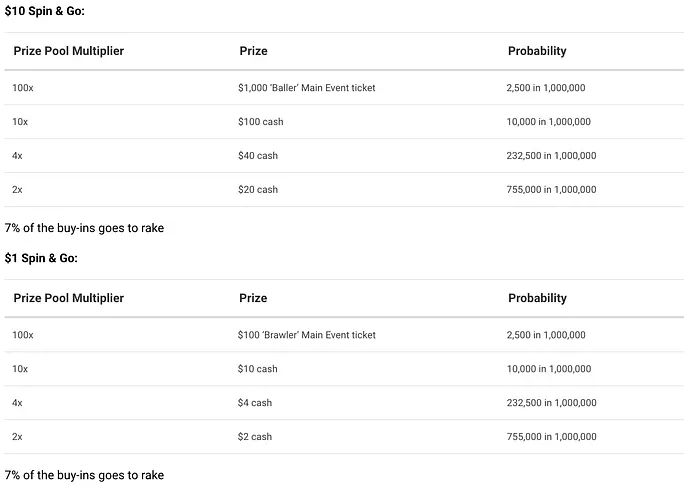Viewport: 700px width, 495px height.
Task: Click Prize Pool Multiplier header in $1 table
Action: pyautogui.click(x=69, y=298)
